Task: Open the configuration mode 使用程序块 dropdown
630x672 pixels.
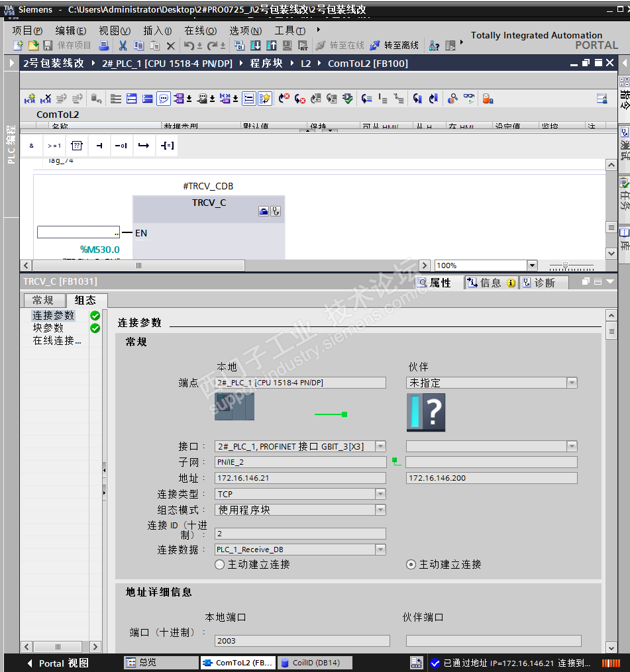Action: coord(380,510)
